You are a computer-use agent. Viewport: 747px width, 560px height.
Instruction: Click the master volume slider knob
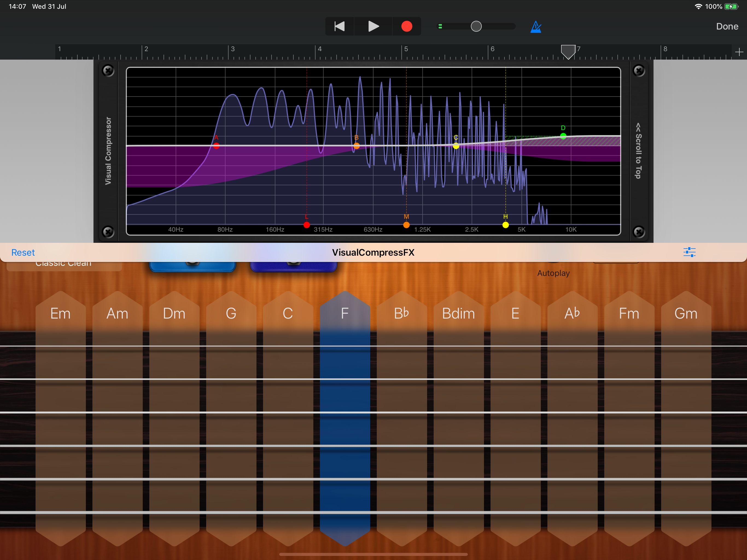pos(476,26)
